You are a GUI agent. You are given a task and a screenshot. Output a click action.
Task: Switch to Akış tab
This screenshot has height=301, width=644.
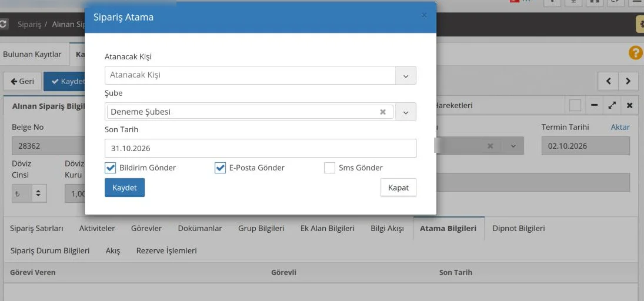pyautogui.click(x=113, y=250)
